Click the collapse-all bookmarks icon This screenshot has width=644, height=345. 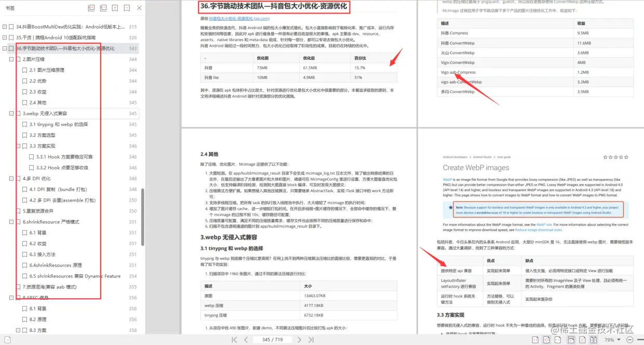[x=103, y=8]
